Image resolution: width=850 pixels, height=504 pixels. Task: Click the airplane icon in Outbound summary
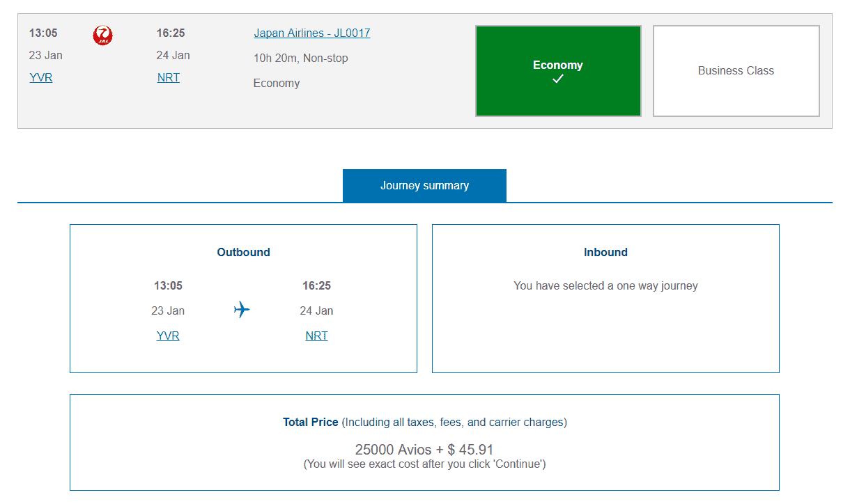click(242, 310)
